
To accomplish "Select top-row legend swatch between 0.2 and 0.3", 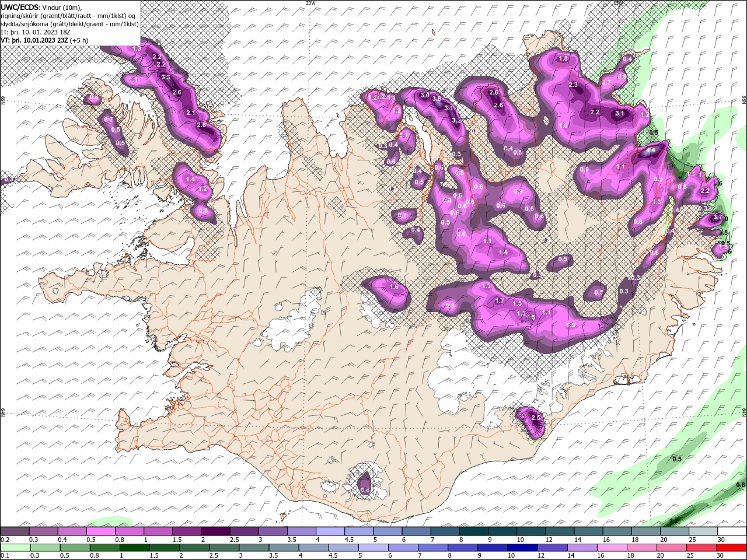I will [x=15, y=531].
